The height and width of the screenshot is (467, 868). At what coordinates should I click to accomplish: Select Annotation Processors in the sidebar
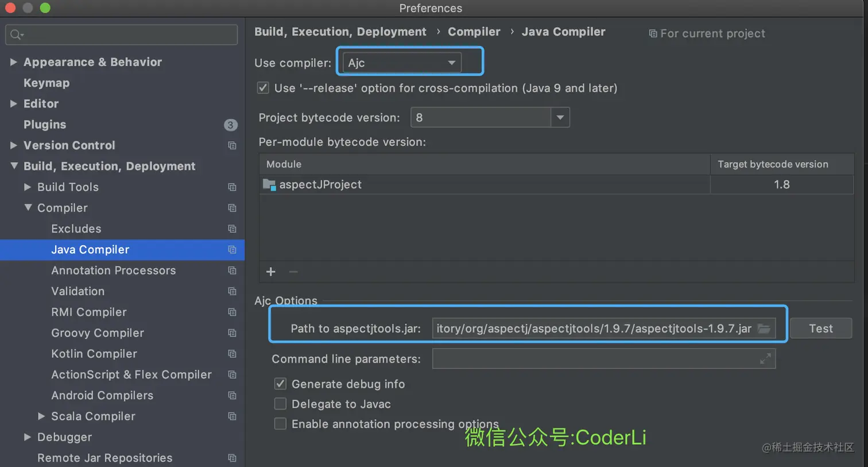click(113, 270)
